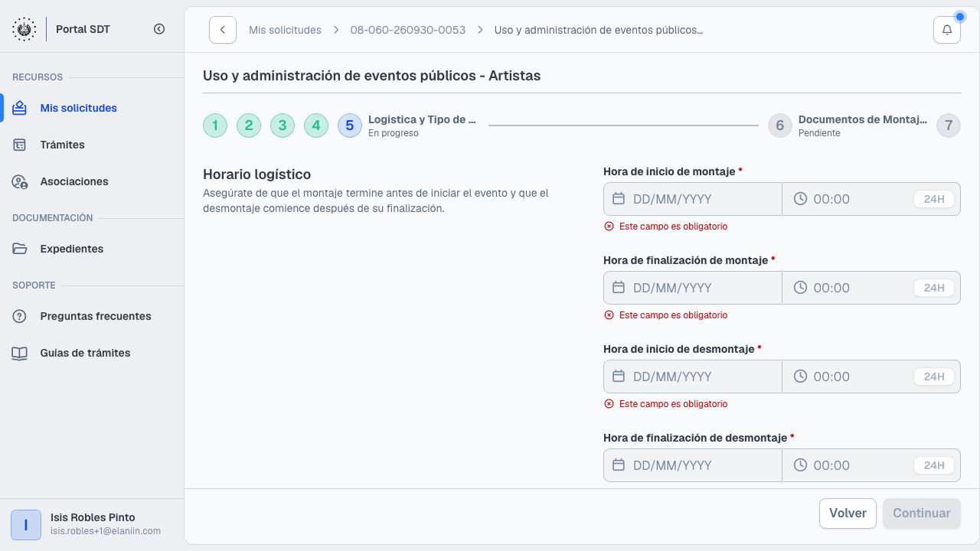Click the Guías de trámites book icon
The image size is (980, 551).
(x=20, y=353)
